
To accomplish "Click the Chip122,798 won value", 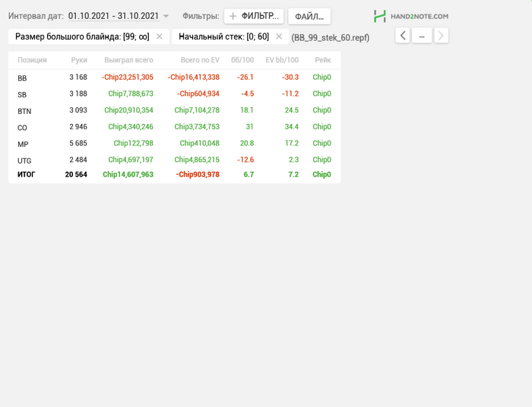I will 133,143.
